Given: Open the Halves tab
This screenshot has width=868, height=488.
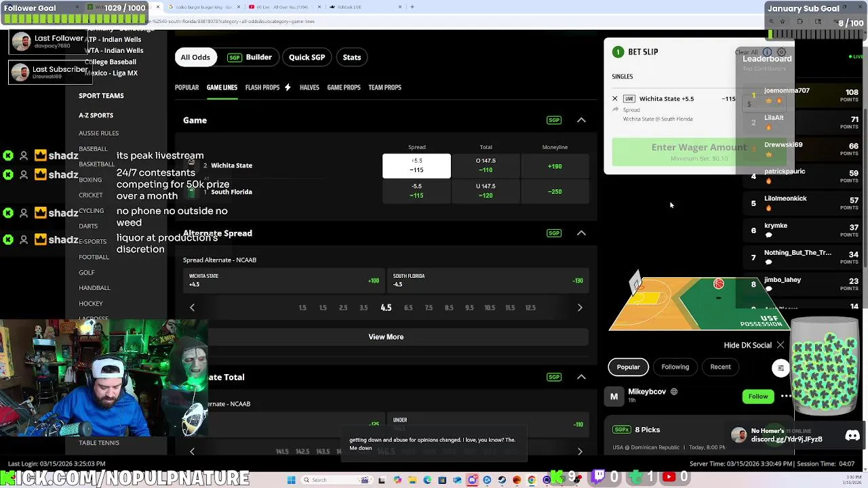Looking at the screenshot, I should point(309,87).
